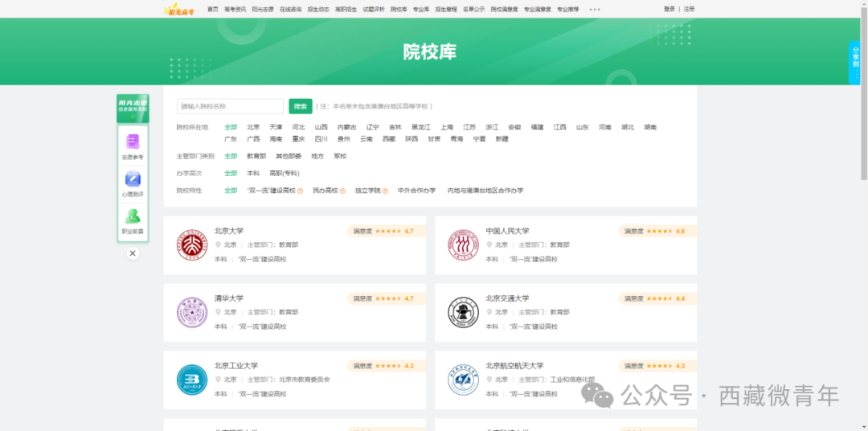
Task: Filter by location 新疆
Action: coord(502,139)
